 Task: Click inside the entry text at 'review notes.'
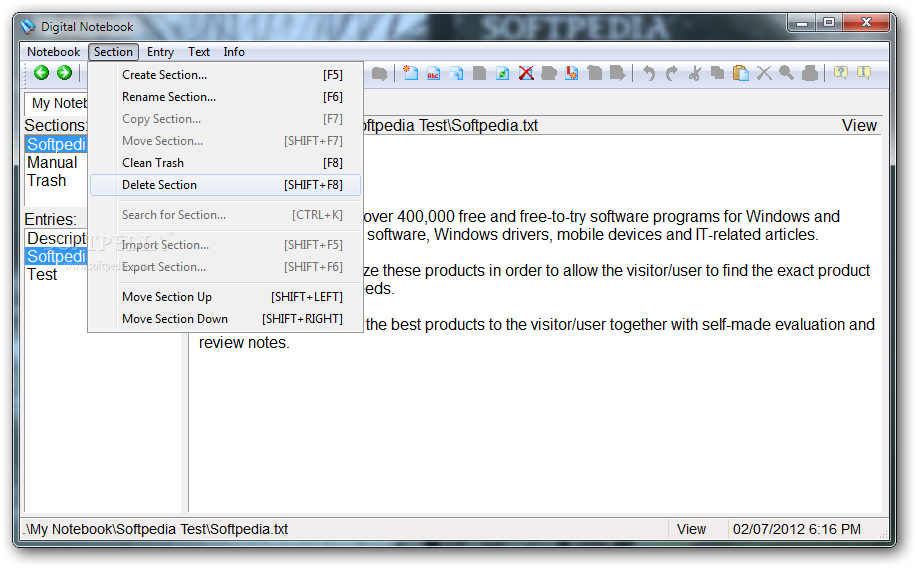tap(244, 343)
